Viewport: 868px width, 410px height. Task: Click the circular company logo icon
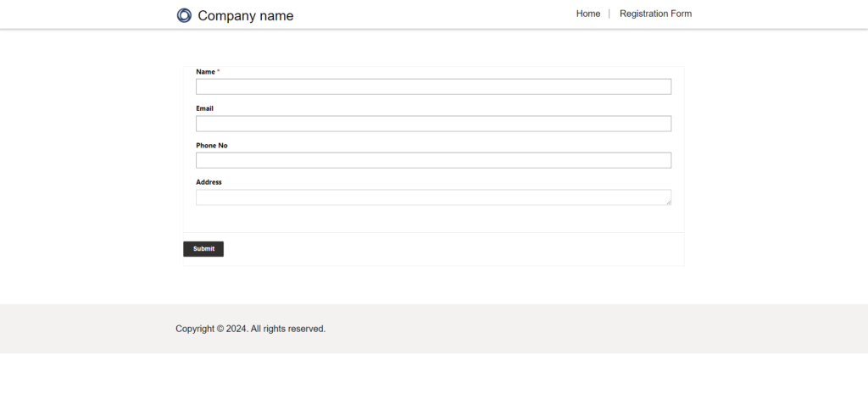tap(184, 15)
